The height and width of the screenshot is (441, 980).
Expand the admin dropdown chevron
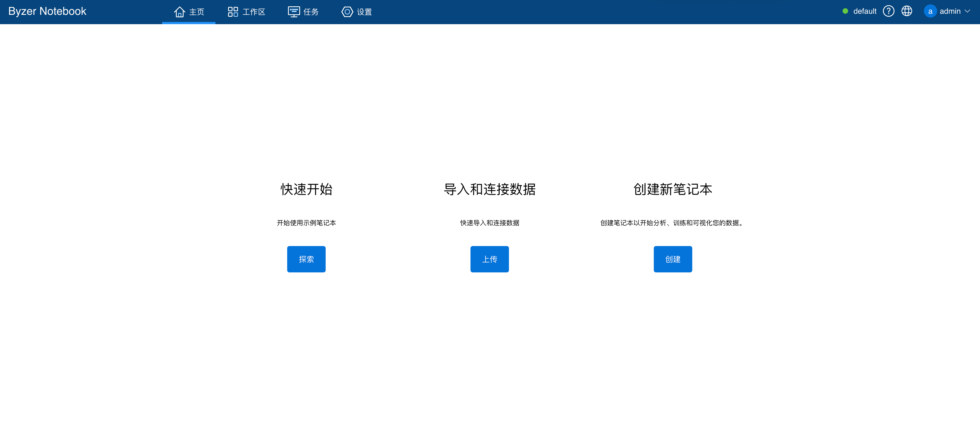[x=967, y=12]
